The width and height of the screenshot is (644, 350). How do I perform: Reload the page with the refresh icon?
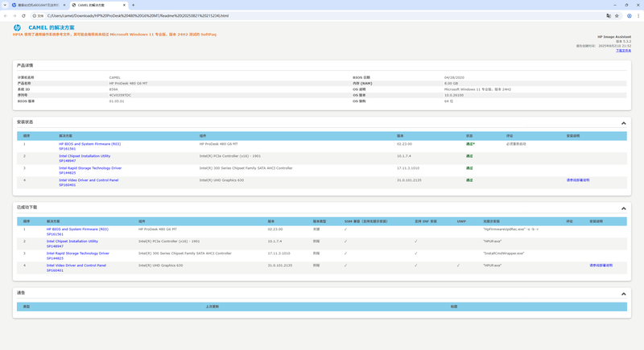click(23, 15)
